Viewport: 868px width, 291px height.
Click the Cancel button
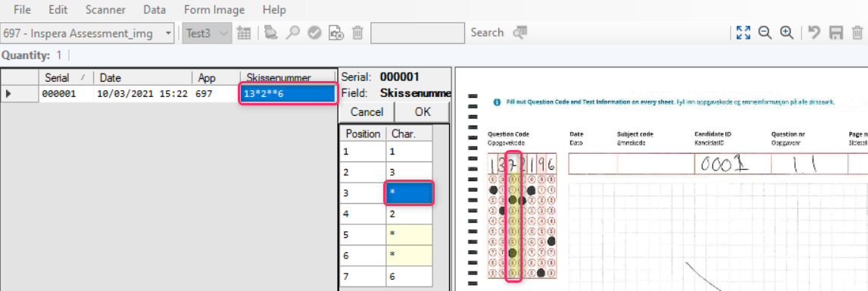(367, 112)
